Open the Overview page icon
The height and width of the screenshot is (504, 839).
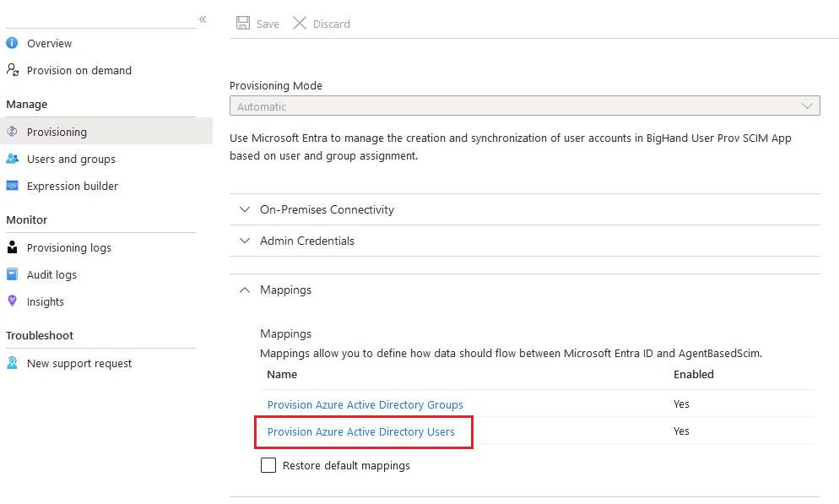(12, 43)
